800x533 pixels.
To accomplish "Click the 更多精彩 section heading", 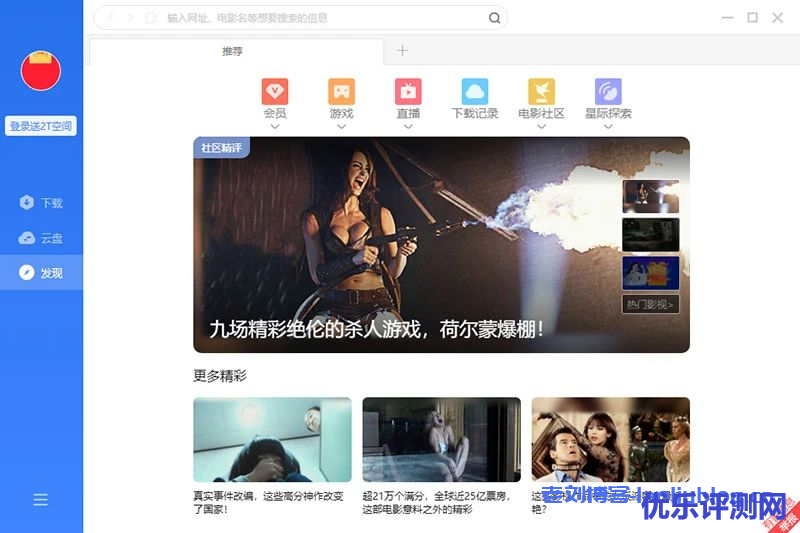I will pos(220,376).
